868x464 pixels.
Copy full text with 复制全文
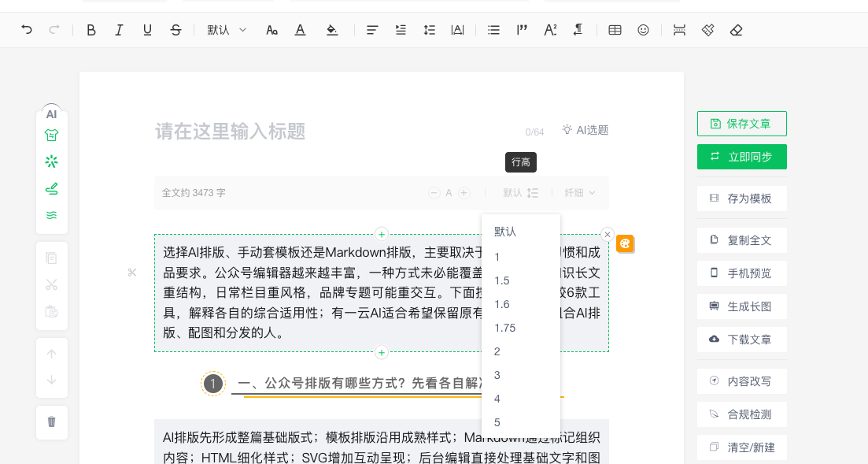point(742,240)
